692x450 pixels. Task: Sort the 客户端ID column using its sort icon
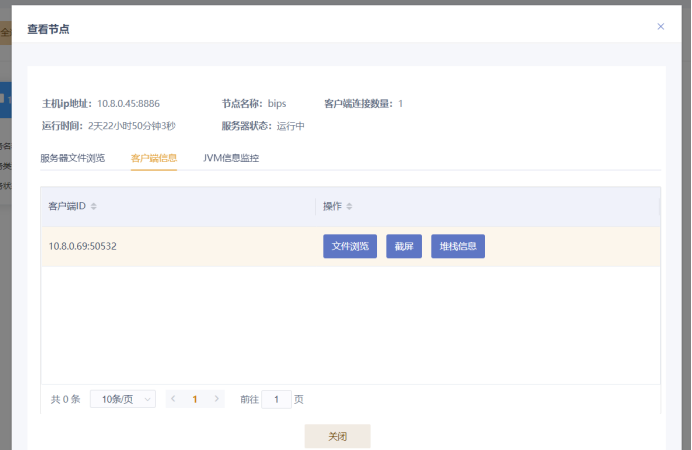[94, 207]
